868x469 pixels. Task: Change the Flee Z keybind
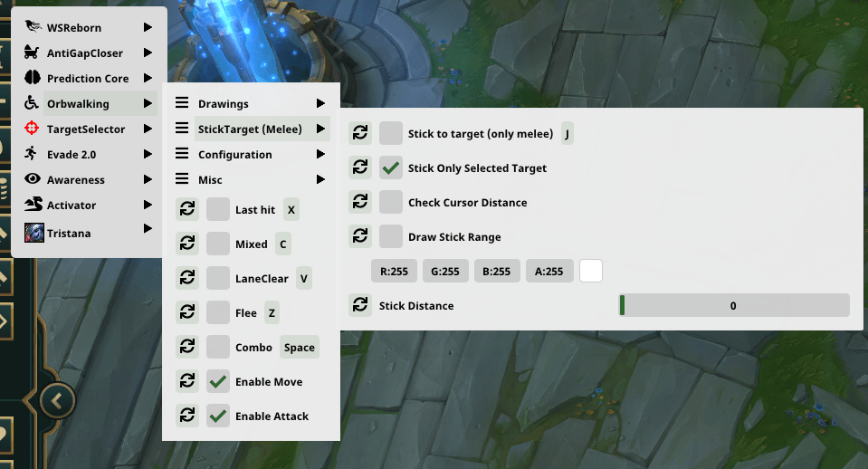(x=272, y=312)
